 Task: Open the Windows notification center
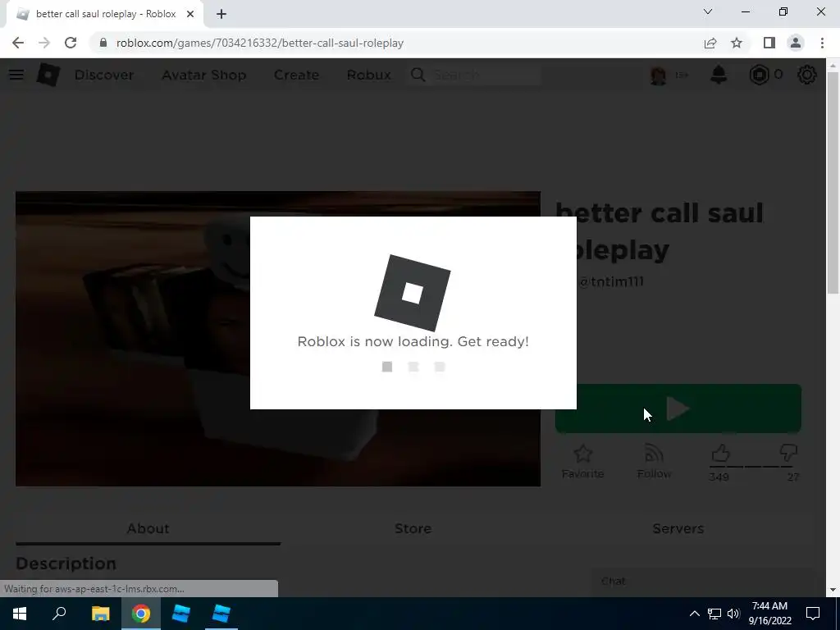(813, 614)
